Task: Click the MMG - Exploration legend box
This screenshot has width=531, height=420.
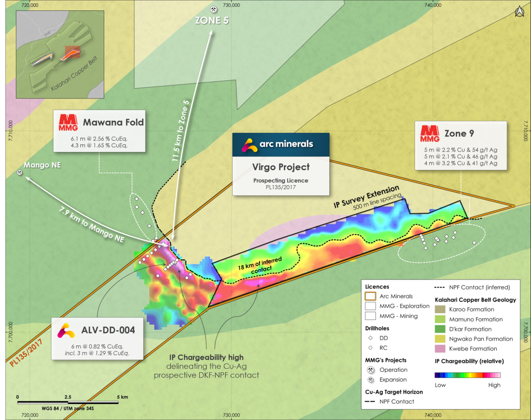Action: coord(370,306)
